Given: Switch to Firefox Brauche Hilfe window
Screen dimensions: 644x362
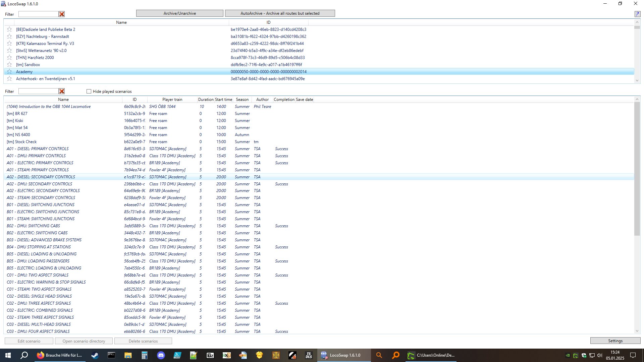Looking at the screenshot, I should click(60, 355).
